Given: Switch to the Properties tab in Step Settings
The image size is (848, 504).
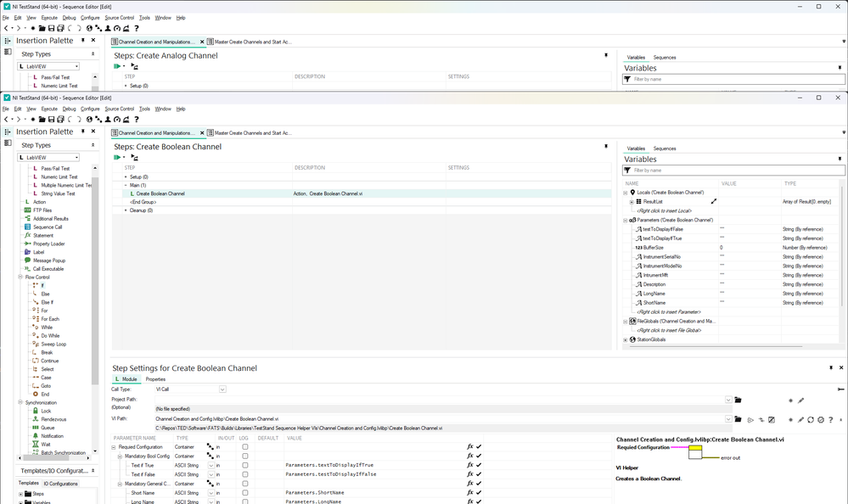Looking at the screenshot, I should (155, 379).
